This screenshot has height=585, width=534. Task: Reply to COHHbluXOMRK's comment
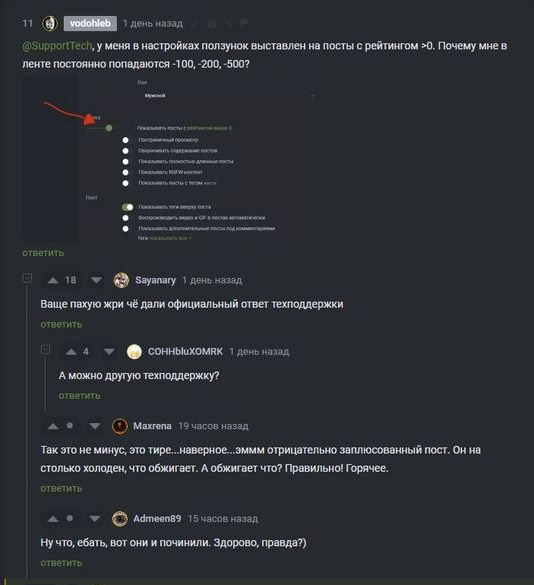click(79, 395)
